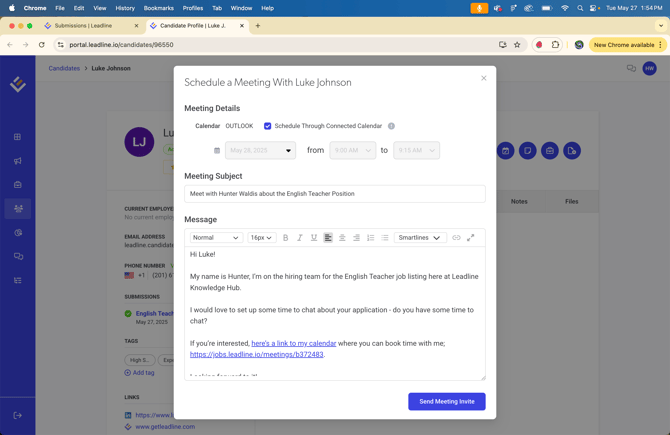The image size is (670, 435).
Task: Insert a hyperlink using the link icon
Action: 456,238
